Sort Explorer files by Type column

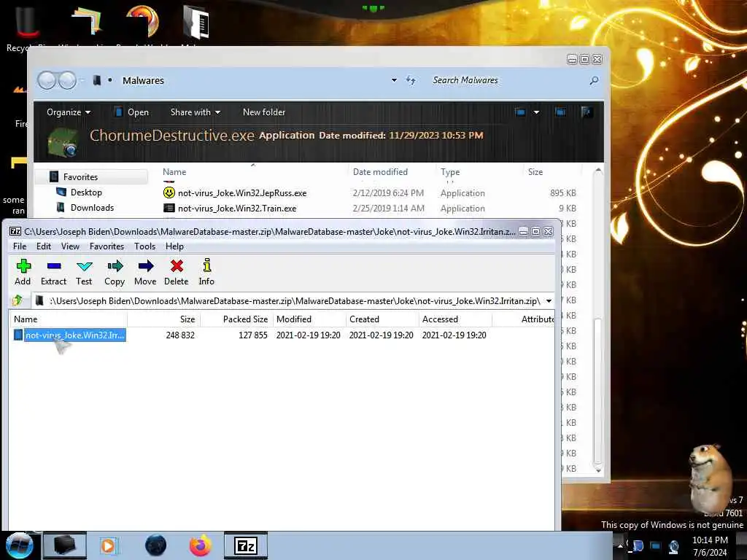[450, 172]
